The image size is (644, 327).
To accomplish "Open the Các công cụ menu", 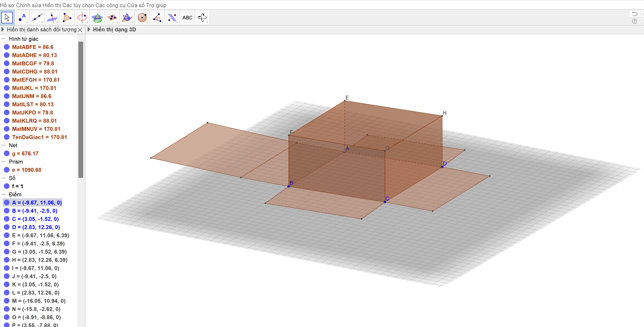I will pos(110,5).
